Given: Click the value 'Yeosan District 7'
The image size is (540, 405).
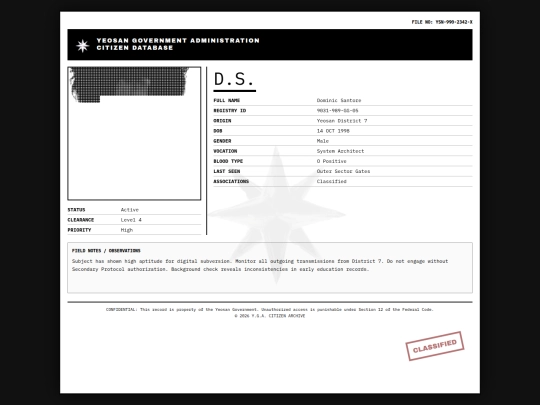Looking at the screenshot, I should [342, 121].
